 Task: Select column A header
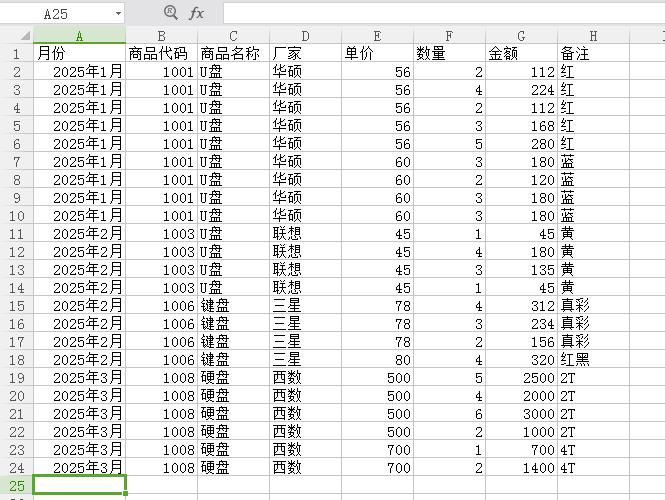(79, 36)
